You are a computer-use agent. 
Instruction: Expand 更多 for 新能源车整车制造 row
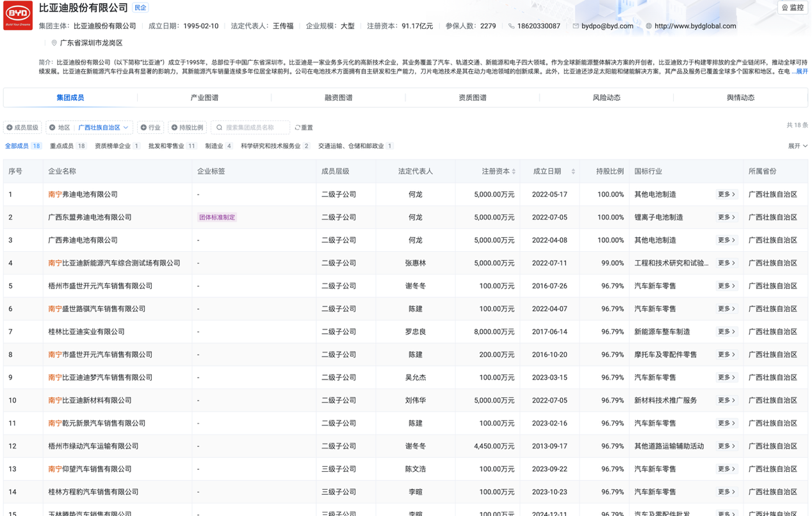(x=726, y=331)
